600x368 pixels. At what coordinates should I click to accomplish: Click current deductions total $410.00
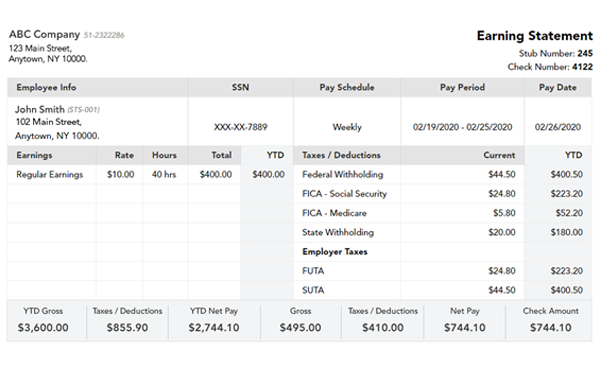[383, 328]
